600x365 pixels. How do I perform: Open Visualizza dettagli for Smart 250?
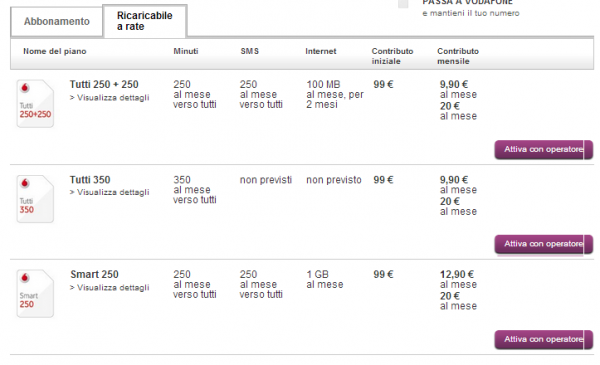point(109,288)
